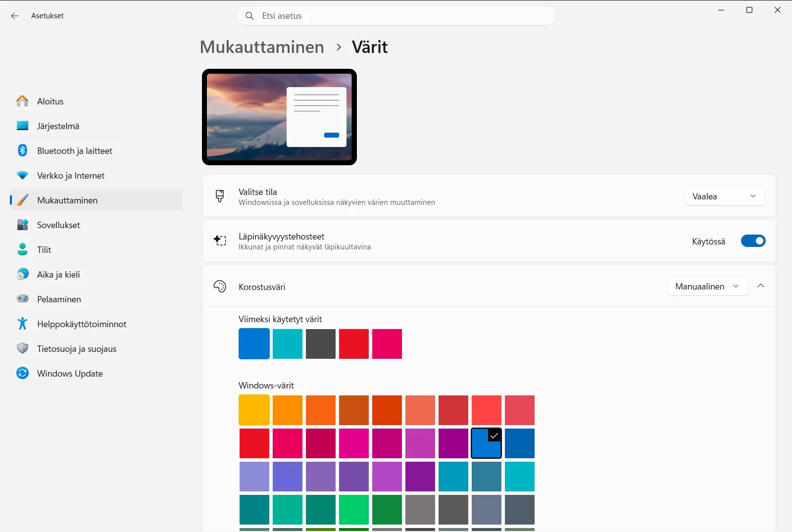Click the Bluetooth icon in sidebar

(22, 150)
